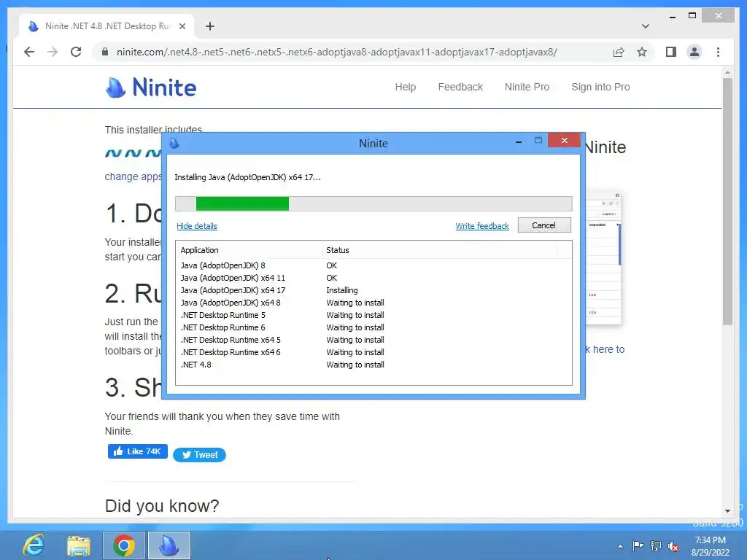
Task: Select the Java (AdoptOpenJDK) x64 17 row
Action: click(x=373, y=290)
